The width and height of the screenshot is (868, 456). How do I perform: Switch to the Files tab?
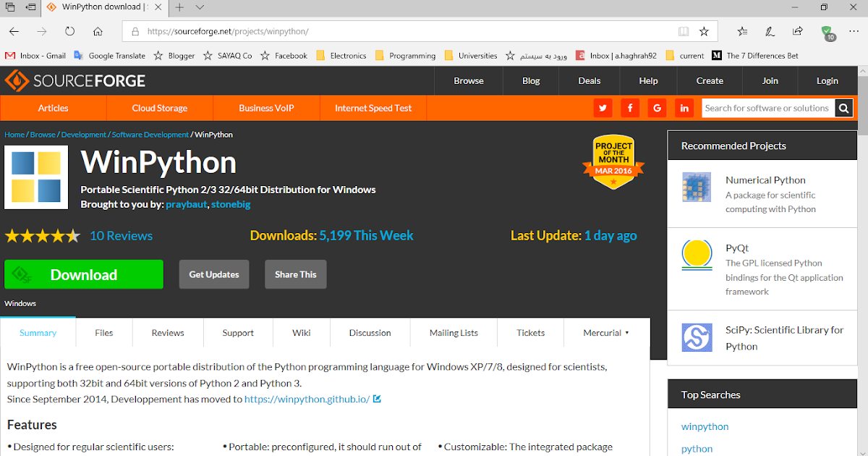tap(104, 333)
